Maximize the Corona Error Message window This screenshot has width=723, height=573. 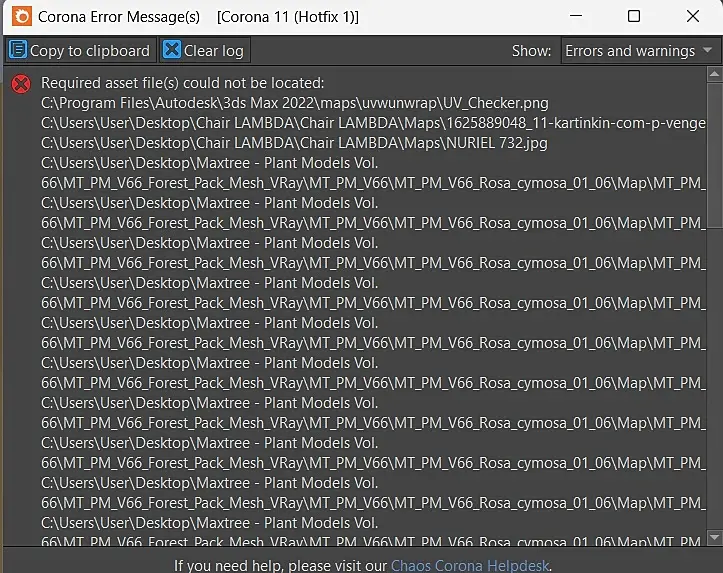634,16
